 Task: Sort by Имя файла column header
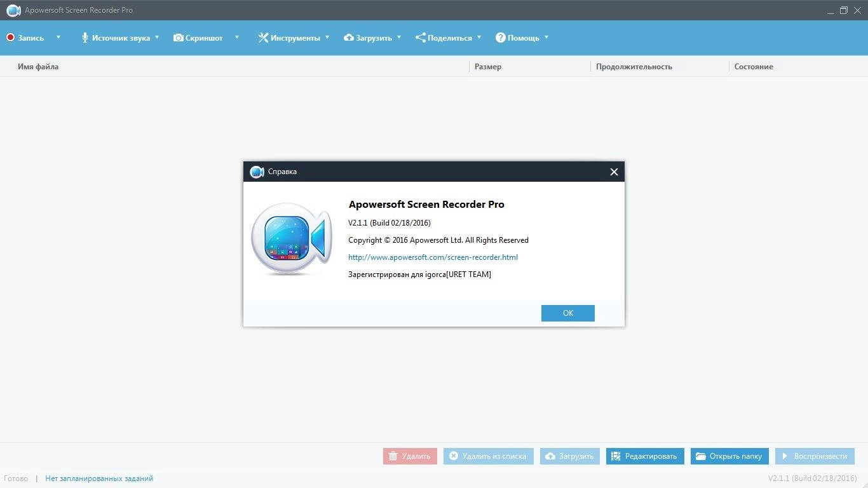[x=38, y=67]
